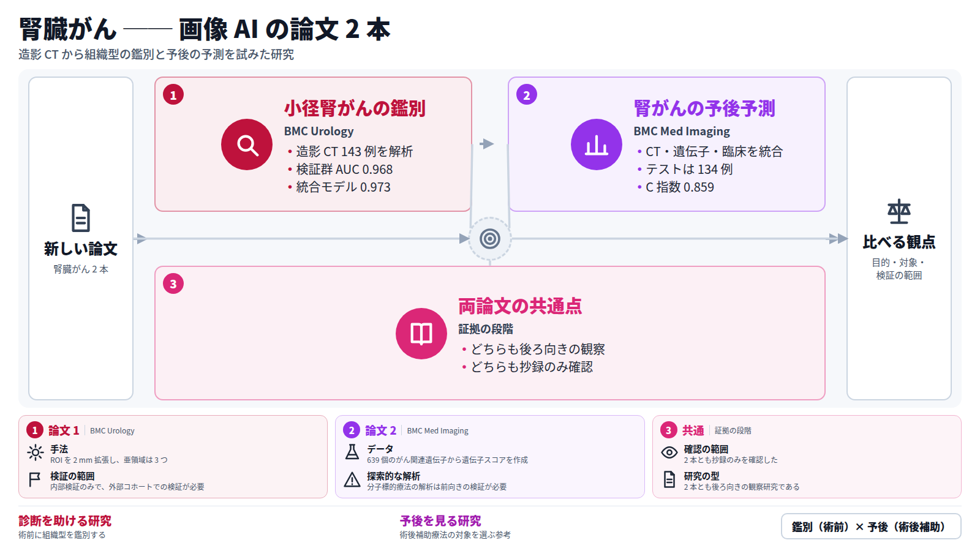Click the bullet C 指数 0.859
980x551 pixels.
point(676,187)
